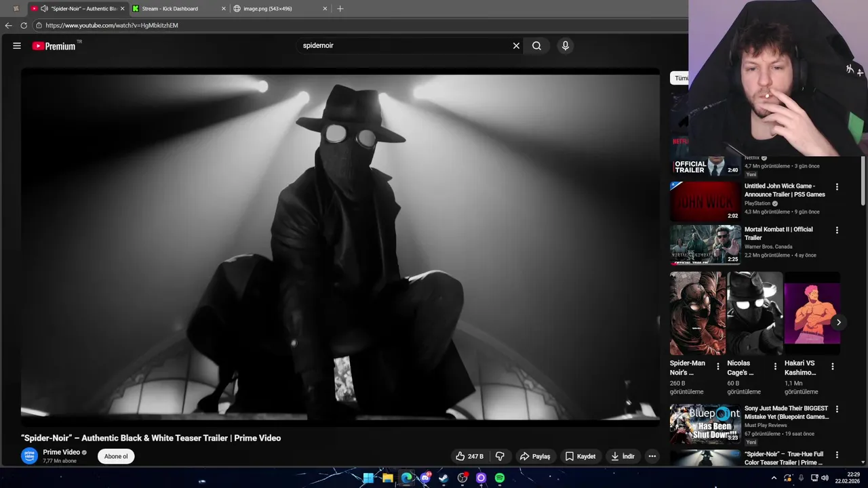
Task: Open the True-Hue Full Color Teaser title
Action: [x=784, y=458]
